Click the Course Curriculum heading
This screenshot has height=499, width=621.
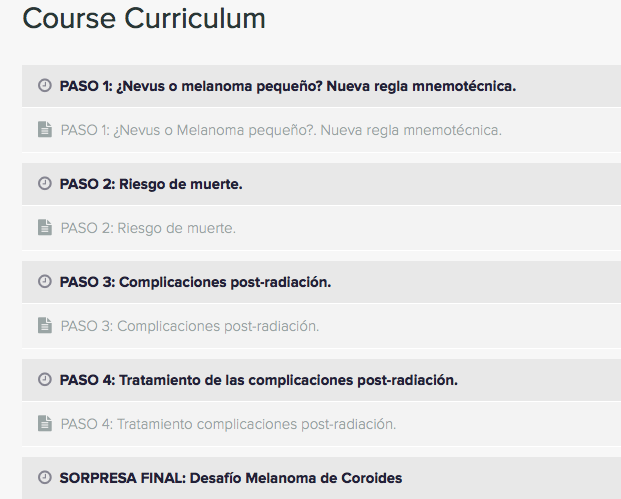pos(144,19)
